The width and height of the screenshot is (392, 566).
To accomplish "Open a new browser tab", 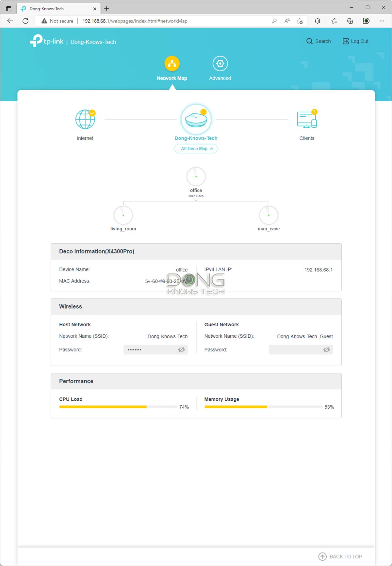I will tap(107, 8).
